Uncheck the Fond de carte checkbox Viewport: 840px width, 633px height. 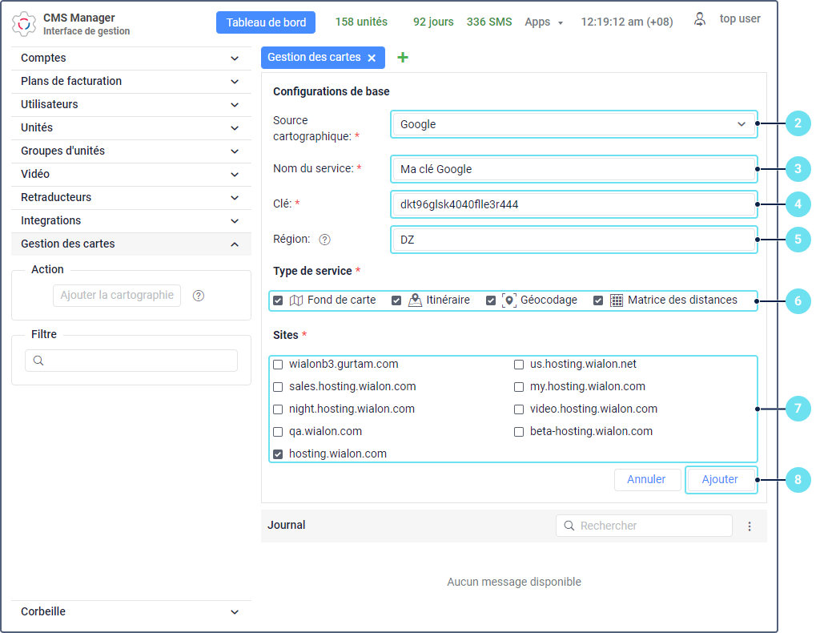point(278,300)
